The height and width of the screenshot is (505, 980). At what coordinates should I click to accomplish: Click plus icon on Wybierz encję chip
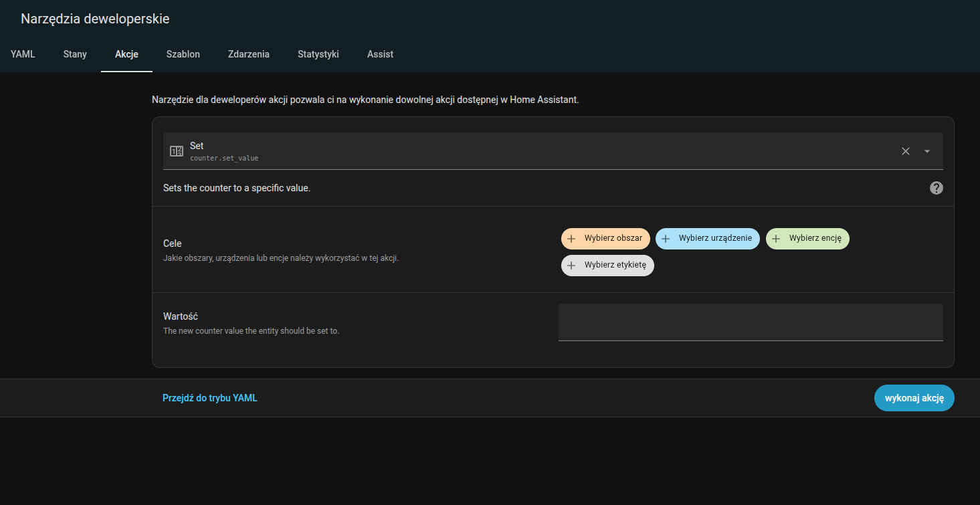coord(776,239)
